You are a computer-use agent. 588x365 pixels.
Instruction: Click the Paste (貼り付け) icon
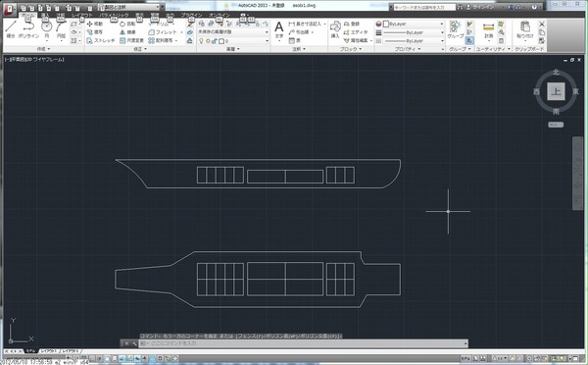pos(525,29)
